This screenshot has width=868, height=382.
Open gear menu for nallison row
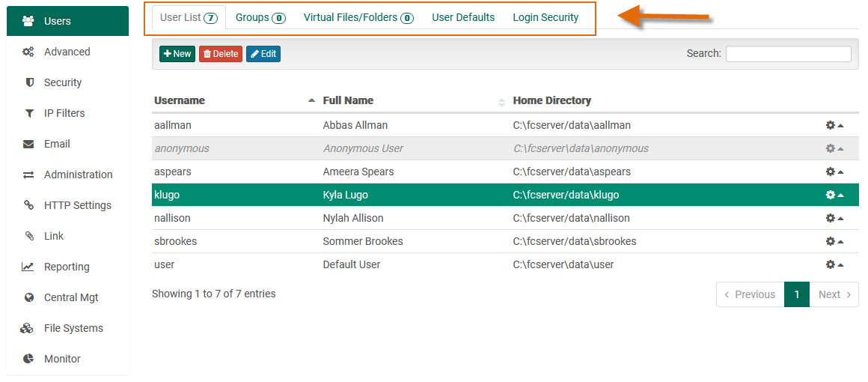834,219
